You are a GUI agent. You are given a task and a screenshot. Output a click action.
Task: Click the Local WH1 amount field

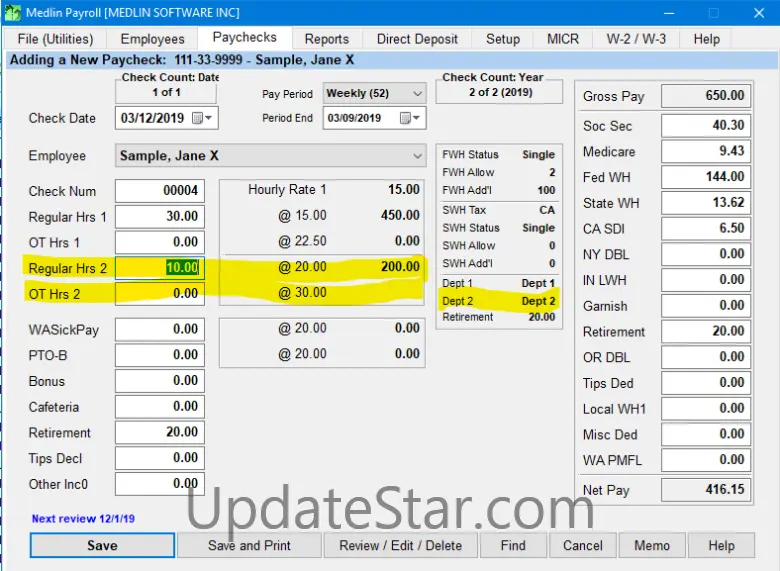click(x=705, y=408)
